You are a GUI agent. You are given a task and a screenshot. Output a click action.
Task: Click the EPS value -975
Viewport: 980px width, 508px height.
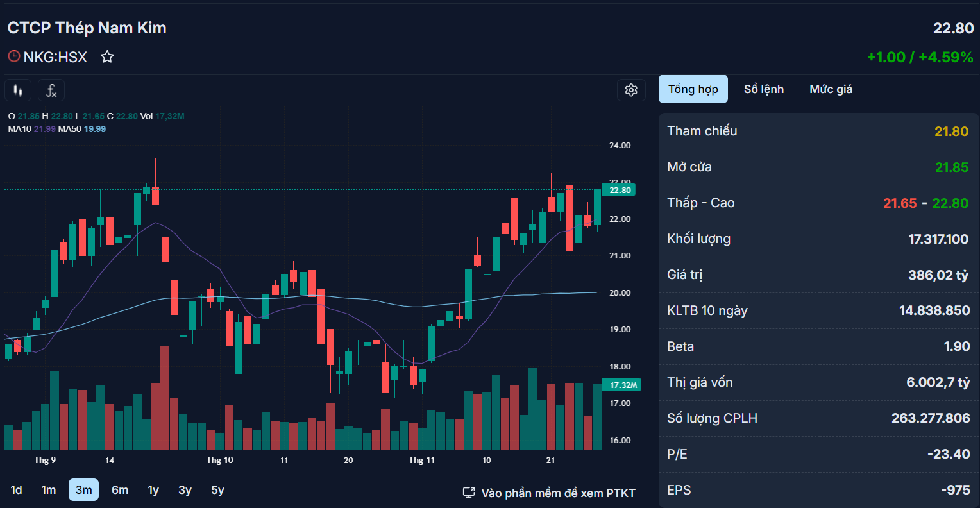(956, 490)
